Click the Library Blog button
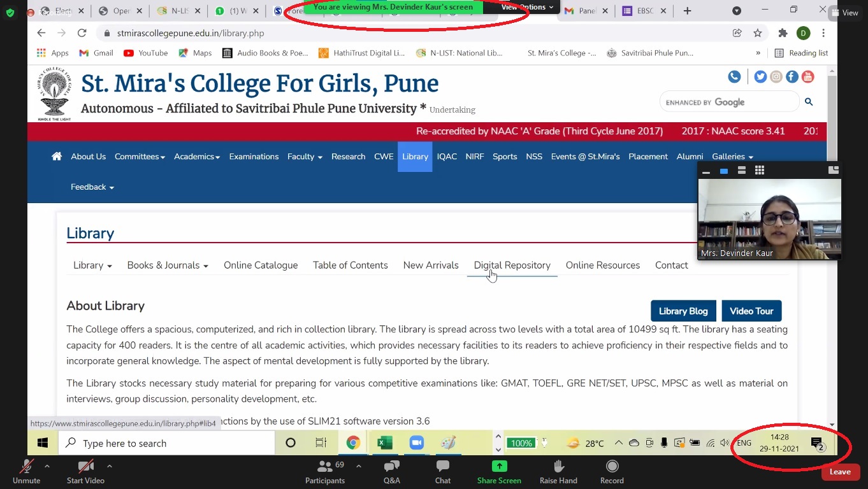Screen dimensions: 868x489 click(x=683, y=311)
